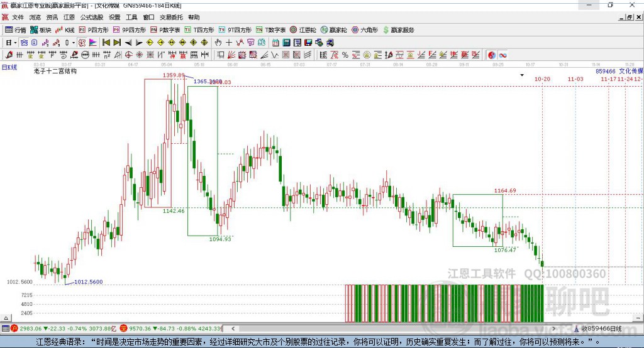The image size is (644, 348).
Task: Click the 日K线 label at chart top-left
Action: [9, 67]
